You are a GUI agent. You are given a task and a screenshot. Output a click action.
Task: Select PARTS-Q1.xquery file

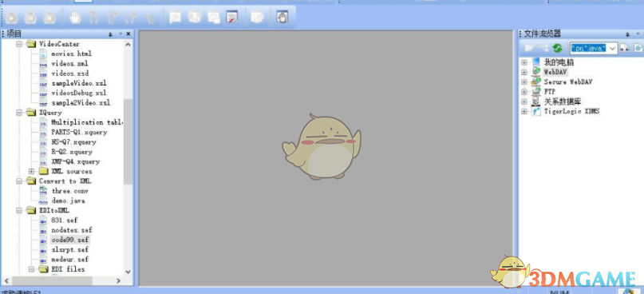point(79,132)
